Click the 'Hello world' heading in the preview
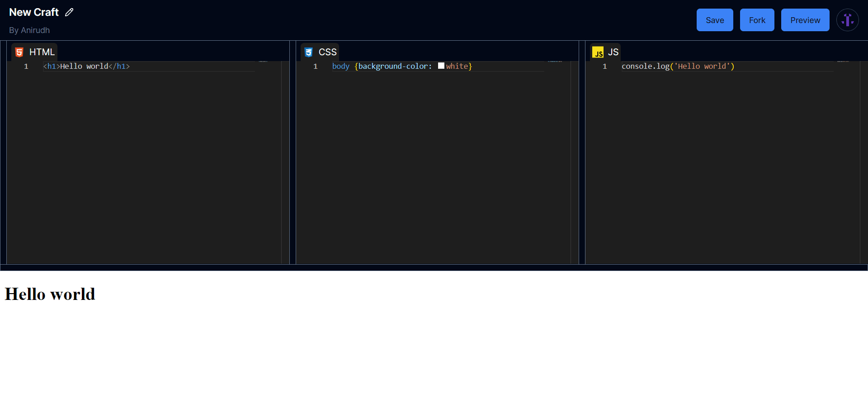 50,294
